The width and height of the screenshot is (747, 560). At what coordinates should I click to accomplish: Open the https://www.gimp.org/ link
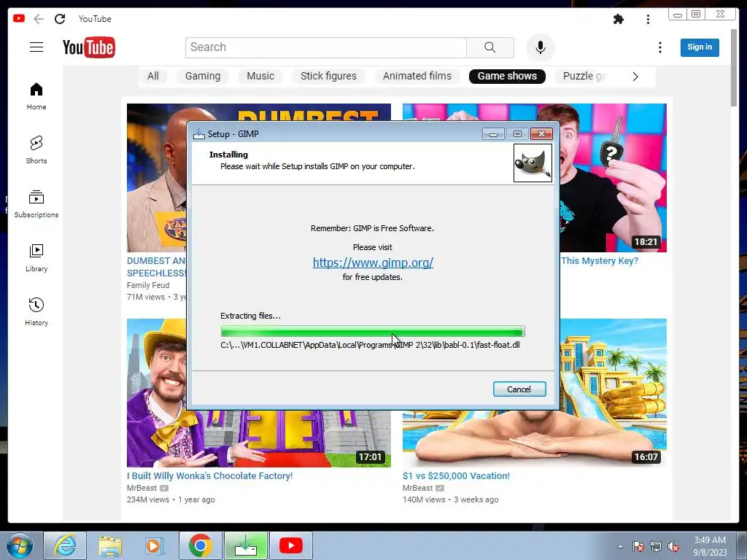pyautogui.click(x=373, y=262)
